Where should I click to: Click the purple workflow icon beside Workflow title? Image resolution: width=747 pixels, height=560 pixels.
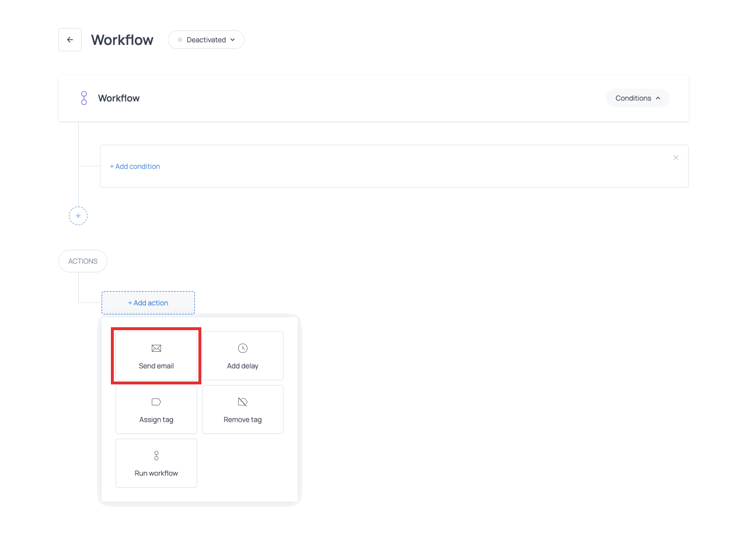(83, 98)
